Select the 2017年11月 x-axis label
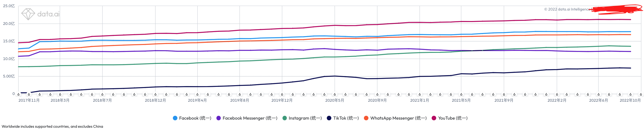The width and height of the screenshot is (644, 133). click(x=29, y=100)
